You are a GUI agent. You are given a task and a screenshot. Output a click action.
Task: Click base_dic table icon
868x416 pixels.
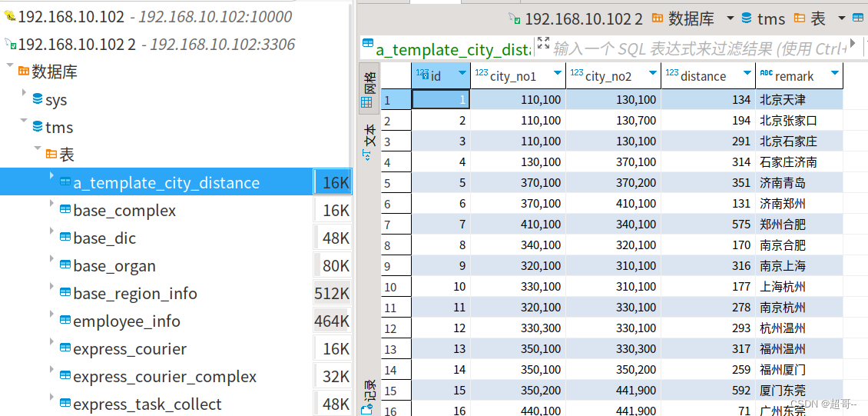point(65,237)
